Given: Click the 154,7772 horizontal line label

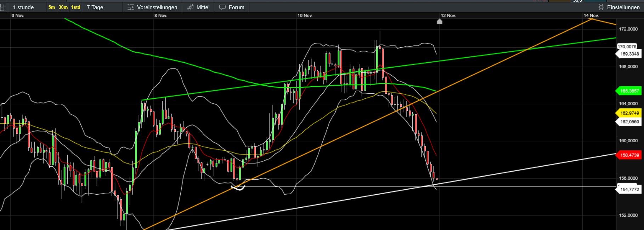Looking at the screenshot, I should pos(629,190).
